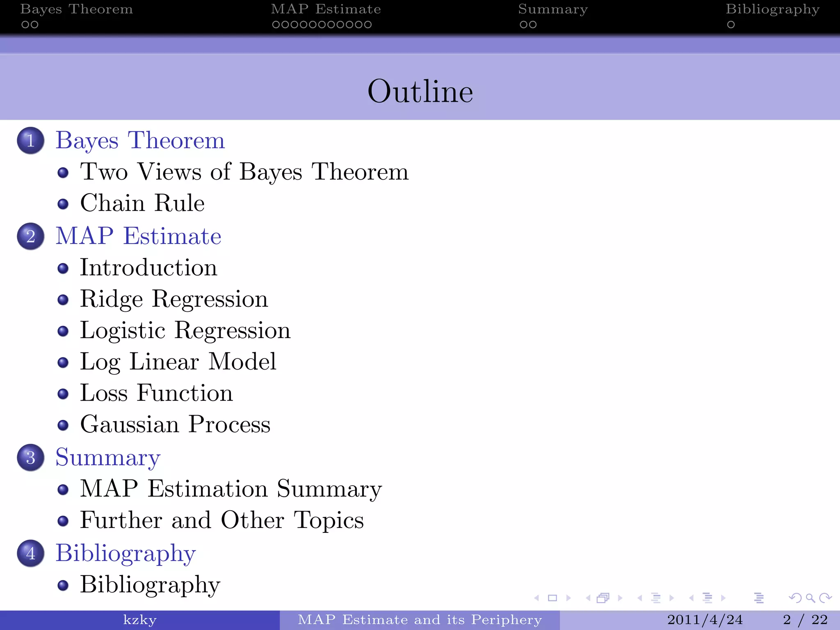Screen dimensions: 840x630
Task: Click the numbered 3 ball for Summary
Action: (31, 457)
